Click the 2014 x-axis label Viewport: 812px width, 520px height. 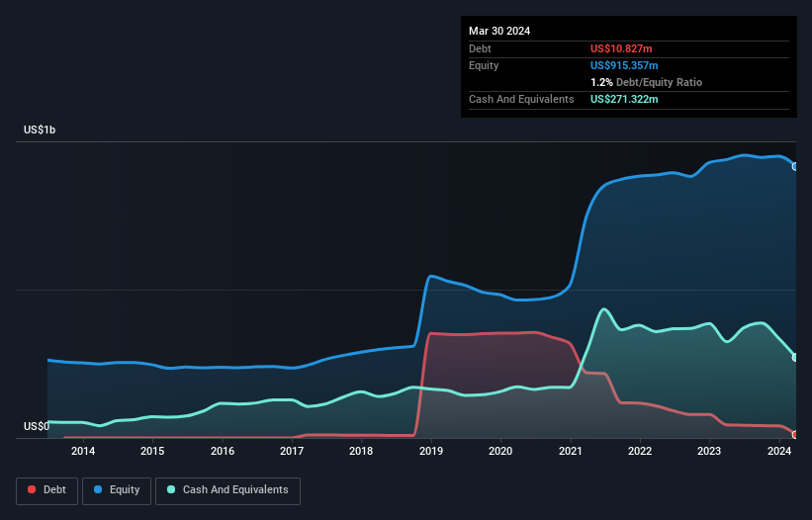[83, 451]
